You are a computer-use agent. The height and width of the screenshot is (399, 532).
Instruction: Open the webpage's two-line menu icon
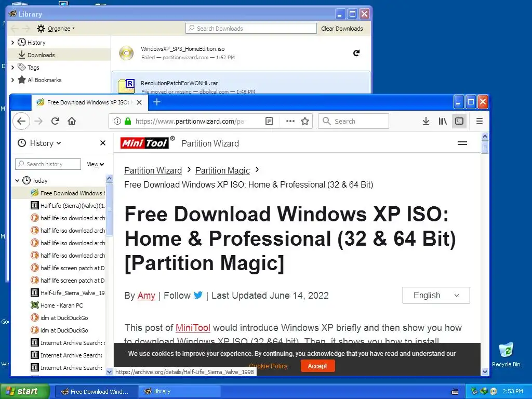point(462,143)
